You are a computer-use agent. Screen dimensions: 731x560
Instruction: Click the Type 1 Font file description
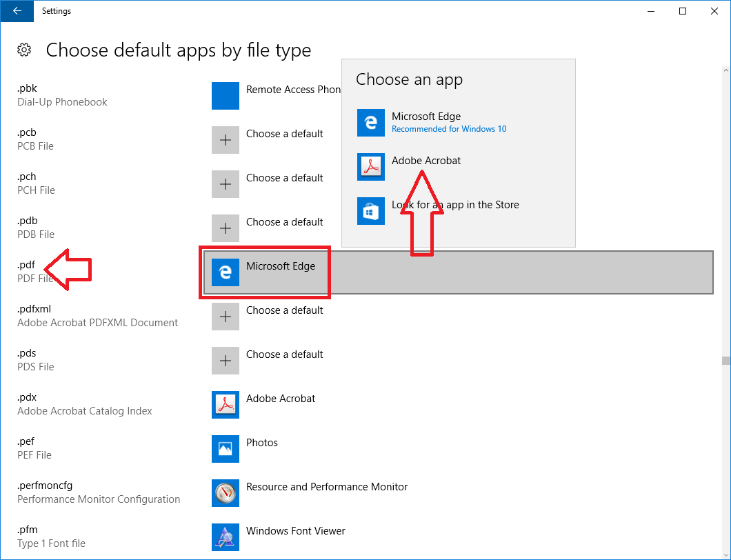coord(51,543)
